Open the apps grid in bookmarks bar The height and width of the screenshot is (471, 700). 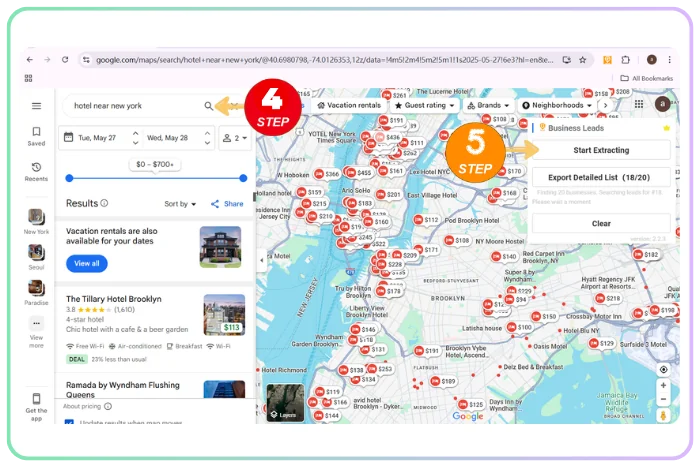click(x=29, y=78)
